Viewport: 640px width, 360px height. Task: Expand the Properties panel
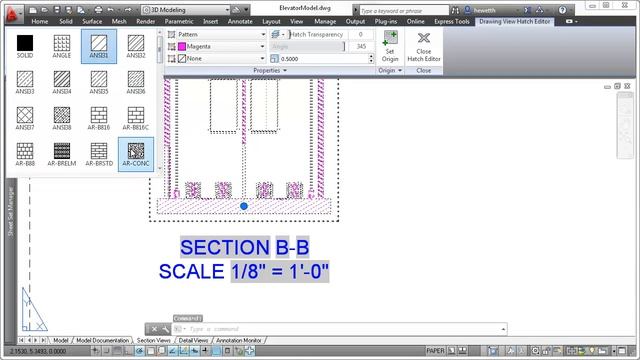coord(270,71)
